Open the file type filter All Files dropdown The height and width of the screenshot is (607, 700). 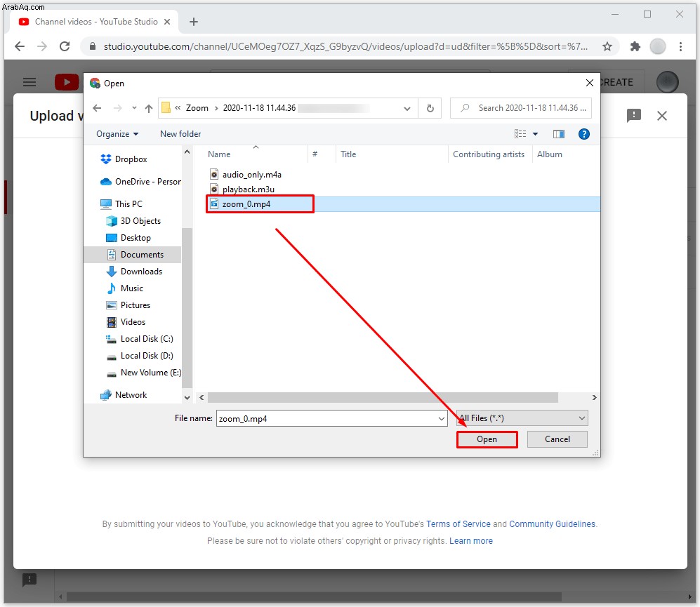[x=522, y=418]
